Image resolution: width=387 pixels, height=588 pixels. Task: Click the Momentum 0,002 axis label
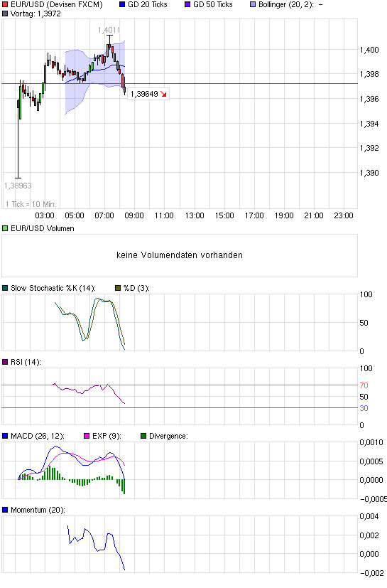370,535
